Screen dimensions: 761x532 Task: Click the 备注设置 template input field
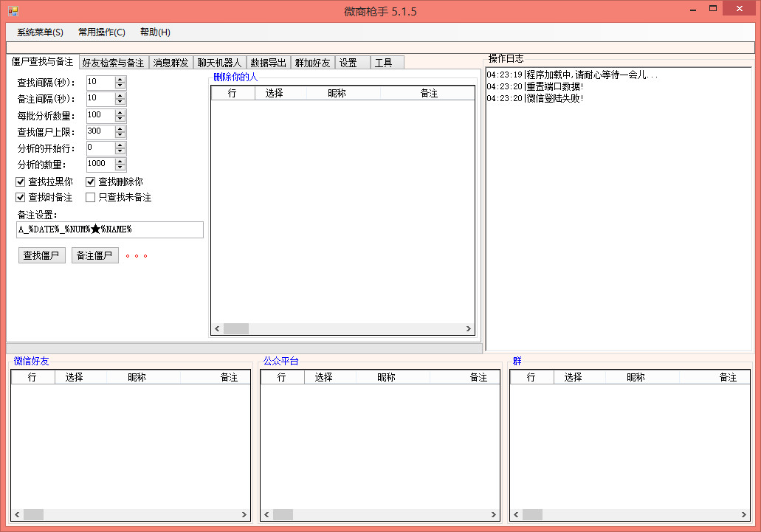(x=110, y=230)
